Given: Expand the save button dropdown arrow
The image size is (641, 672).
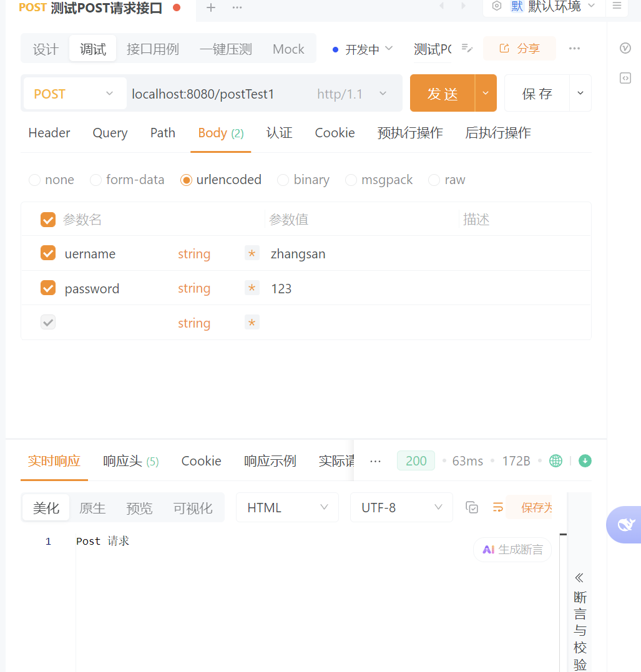Looking at the screenshot, I should click(580, 93).
